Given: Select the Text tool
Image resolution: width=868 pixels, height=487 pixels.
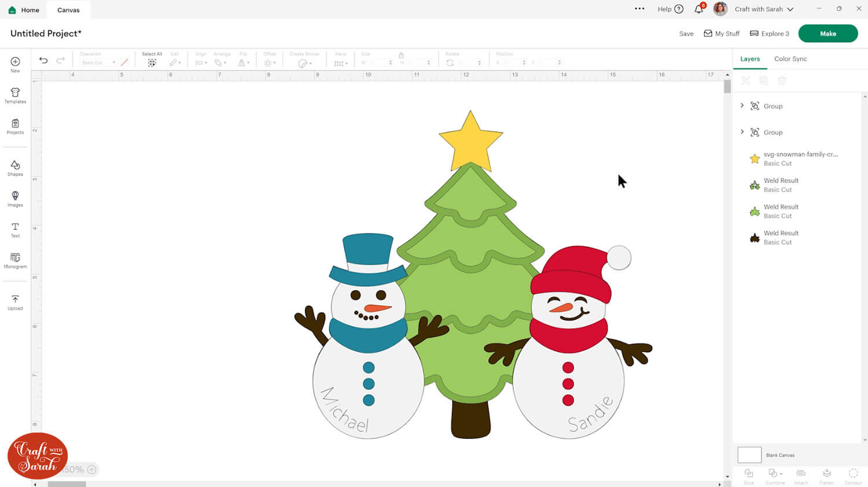Looking at the screenshot, I should (x=15, y=229).
